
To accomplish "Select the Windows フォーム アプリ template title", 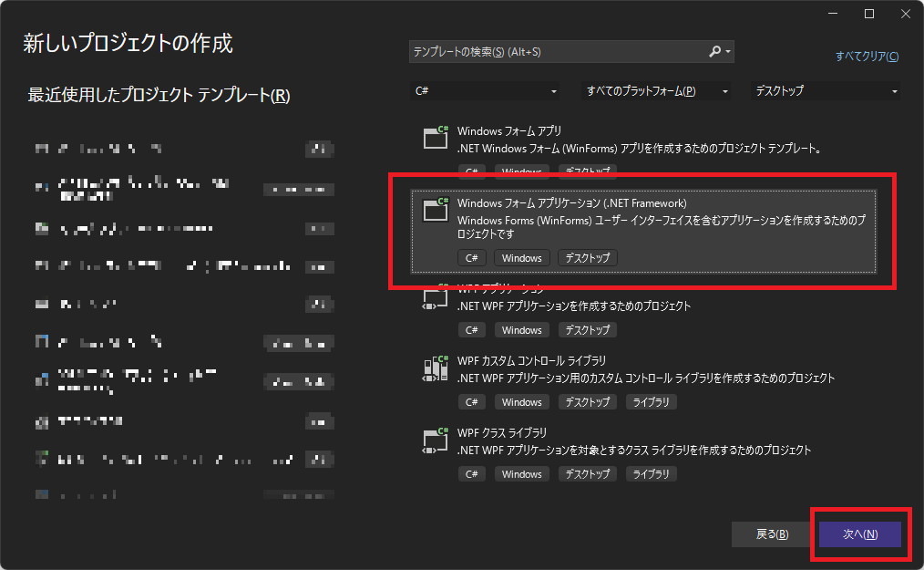I will pos(509,131).
